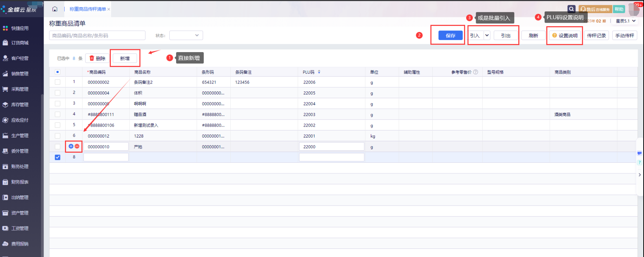Click the help icon beside 参考零售价
The image size is (644, 257).
tap(476, 72)
